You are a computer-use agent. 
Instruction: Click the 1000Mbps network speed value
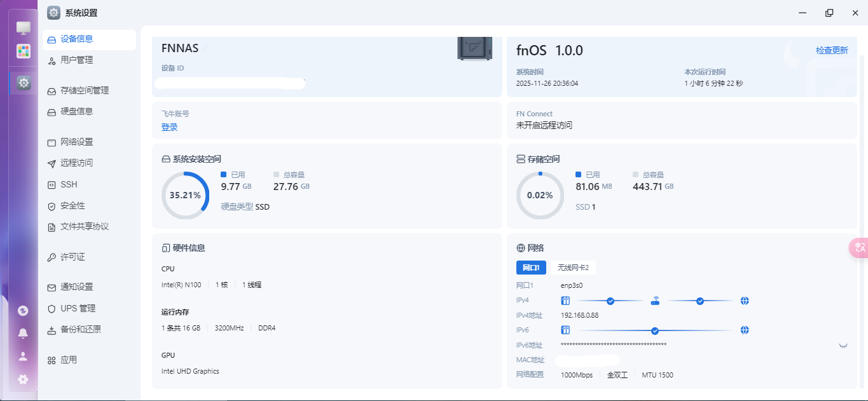click(x=576, y=375)
